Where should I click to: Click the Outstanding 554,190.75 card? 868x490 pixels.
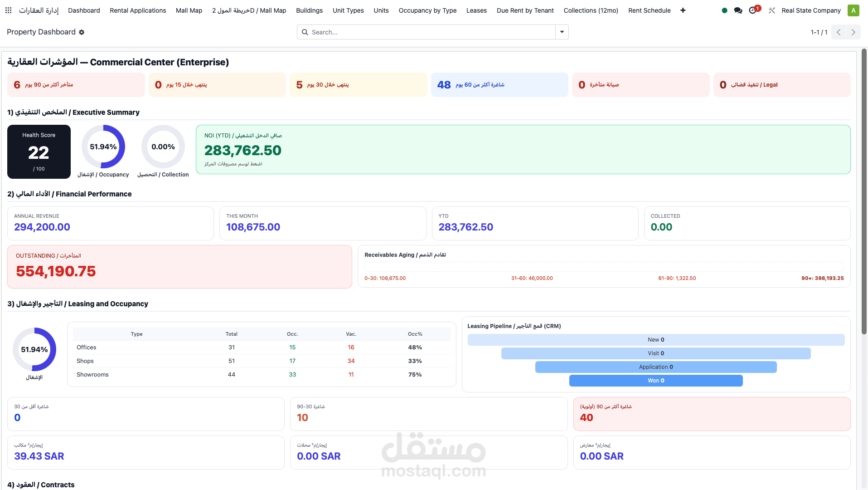(x=179, y=267)
